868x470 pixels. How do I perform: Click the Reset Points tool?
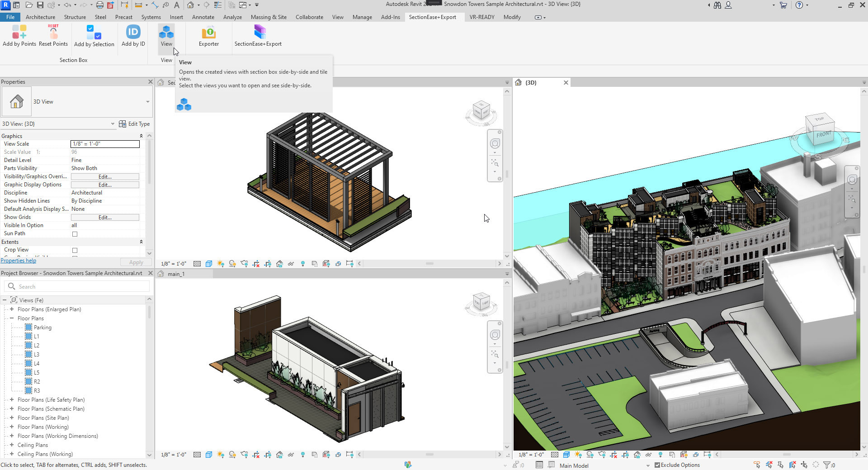click(x=53, y=35)
